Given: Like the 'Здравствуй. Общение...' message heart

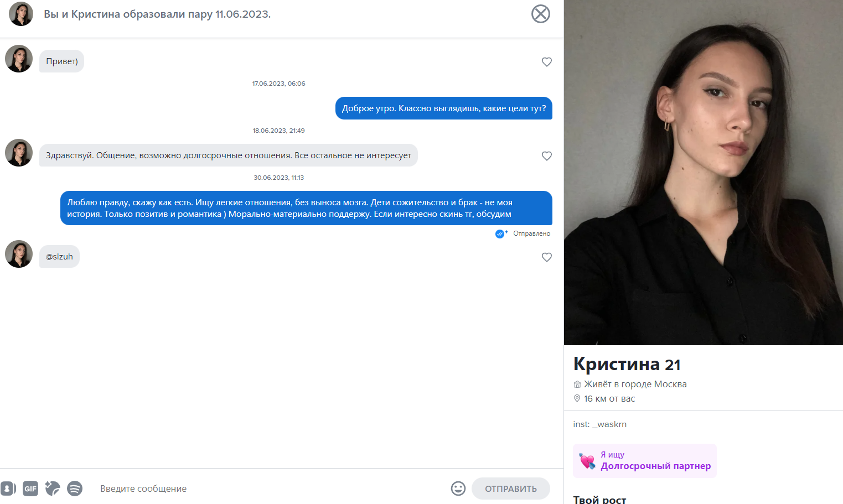Looking at the screenshot, I should 547,156.
